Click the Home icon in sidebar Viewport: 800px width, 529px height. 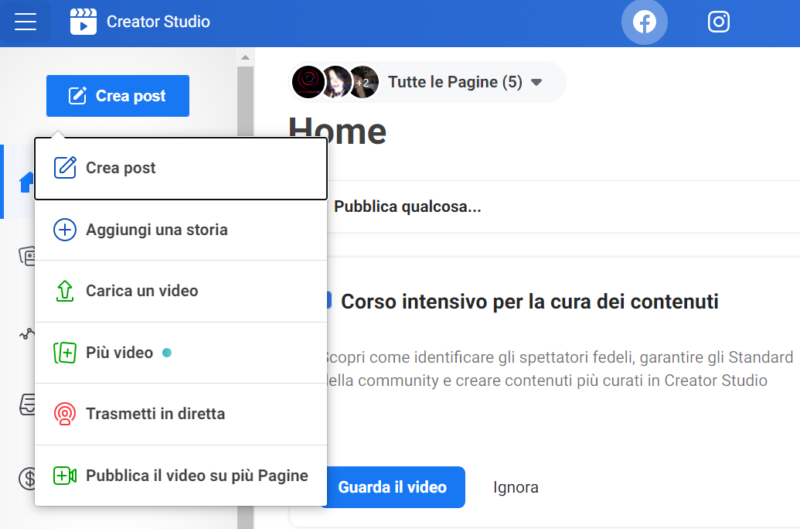pyautogui.click(x=24, y=182)
